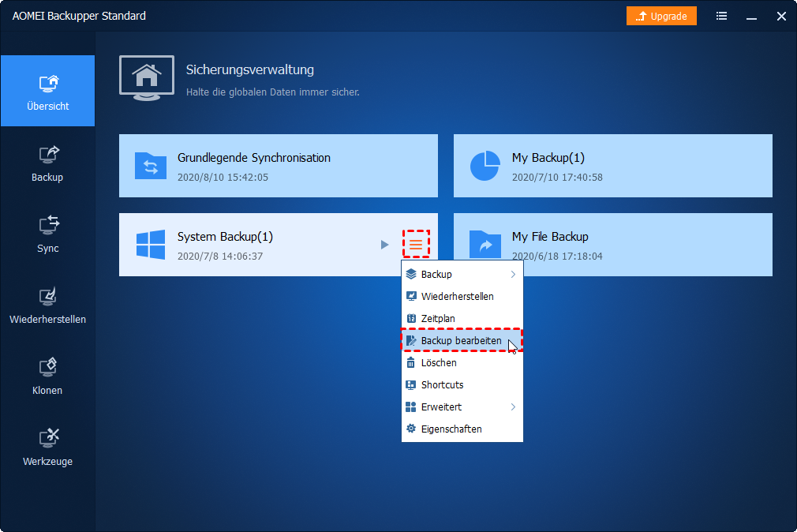Click the timestamp 2020/7/10 17:40:58

557,178
